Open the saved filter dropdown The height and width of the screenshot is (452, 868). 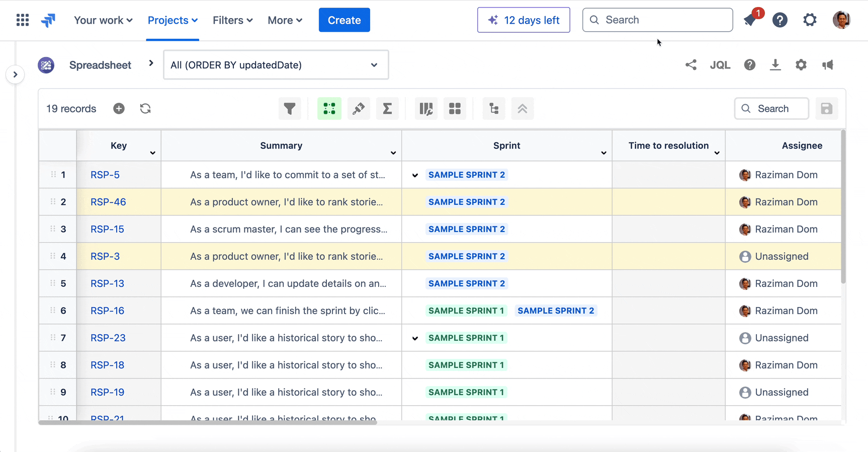pos(276,65)
